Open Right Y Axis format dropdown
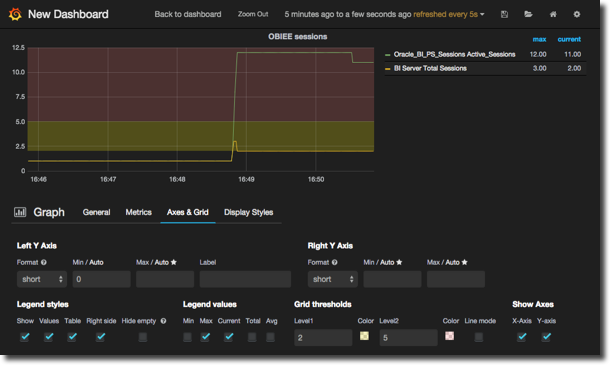Viewport: 610px width, 365px height. tap(333, 279)
